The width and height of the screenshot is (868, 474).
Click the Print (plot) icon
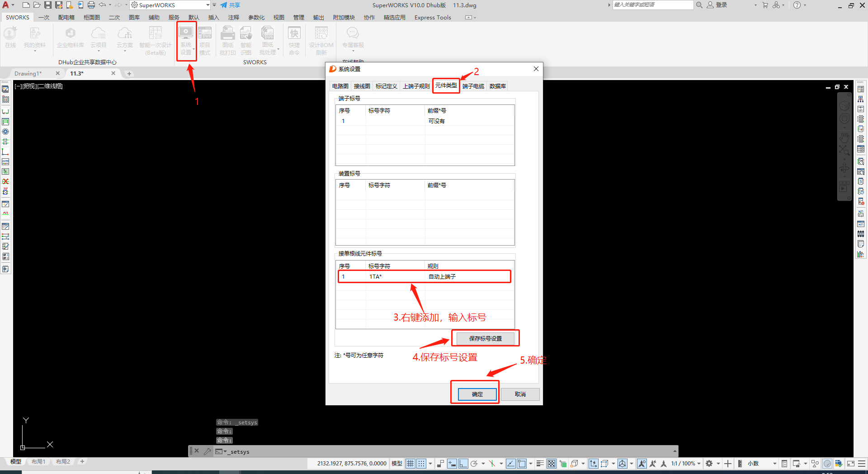(91, 5)
